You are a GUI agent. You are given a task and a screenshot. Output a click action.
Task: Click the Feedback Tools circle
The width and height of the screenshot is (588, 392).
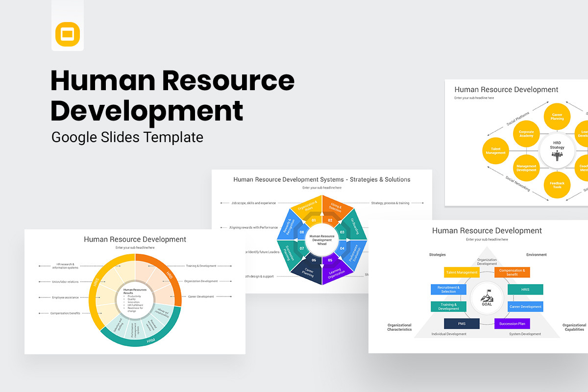557,184
